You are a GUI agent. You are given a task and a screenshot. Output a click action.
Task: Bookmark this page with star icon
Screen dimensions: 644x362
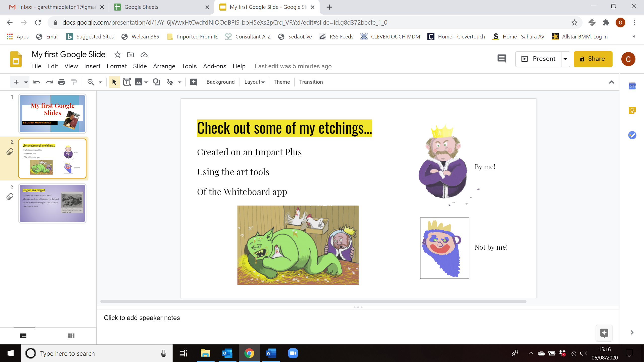pos(574,23)
